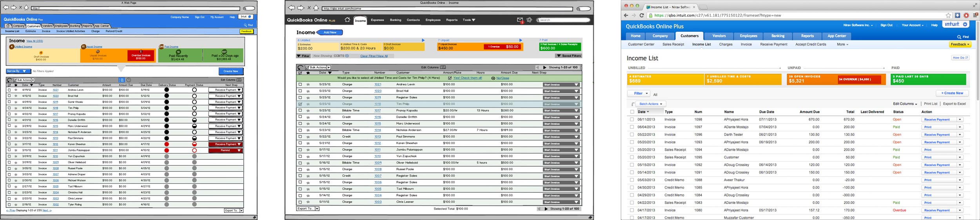980x220 pixels.
Task: Open the Chrome menu hamburger icon
Action: (975, 15)
